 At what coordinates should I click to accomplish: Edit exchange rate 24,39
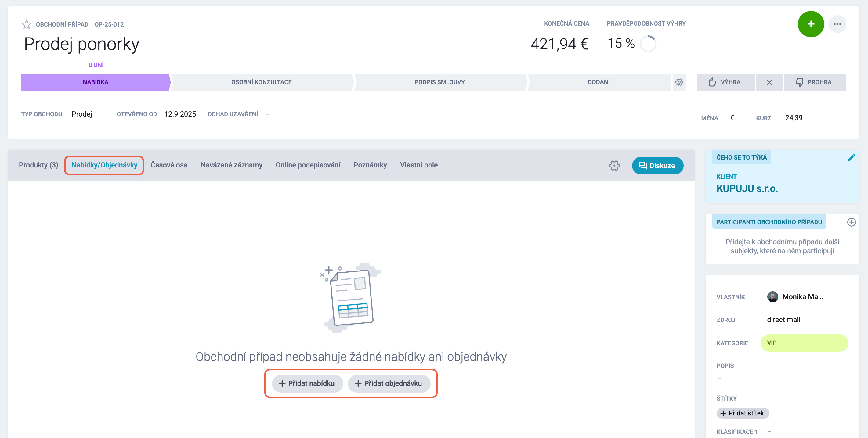(794, 118)
